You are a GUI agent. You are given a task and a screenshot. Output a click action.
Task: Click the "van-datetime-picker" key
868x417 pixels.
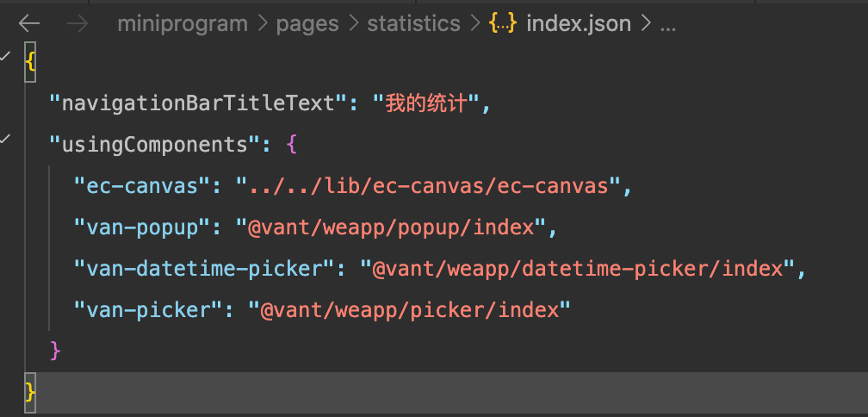coord(205,269)
